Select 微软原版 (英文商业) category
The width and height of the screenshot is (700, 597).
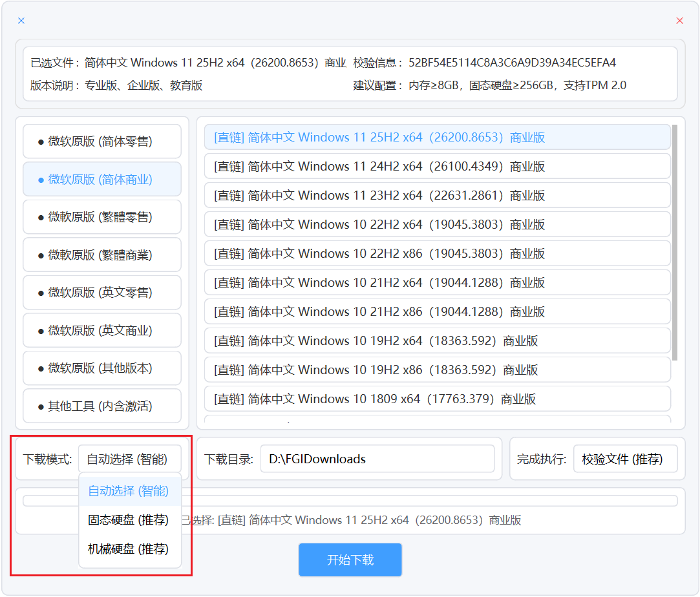pyautogui.click(x=101, y=331)
